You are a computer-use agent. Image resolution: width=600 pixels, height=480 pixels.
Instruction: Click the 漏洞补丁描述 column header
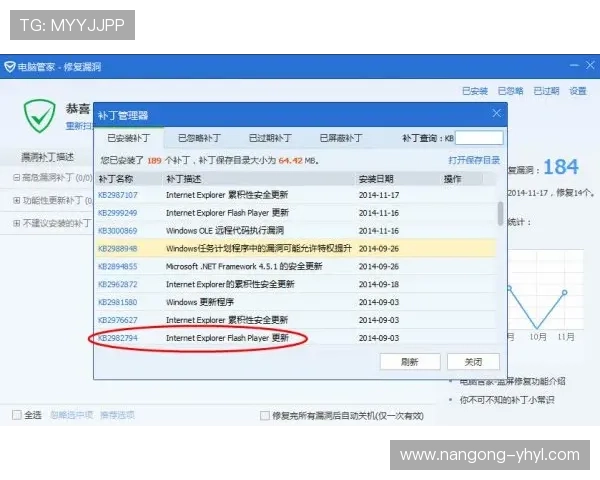(47, 157)
